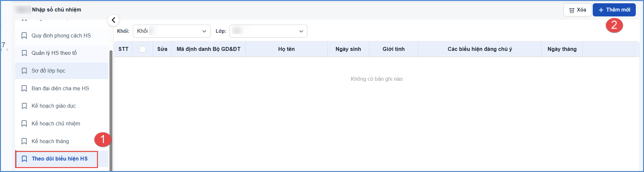Image resolution: width=644 pixels, height=172 pixels.
Task: Click bookmark icon beside Kế hoạch giáo dục
Action: coord(24,106)
